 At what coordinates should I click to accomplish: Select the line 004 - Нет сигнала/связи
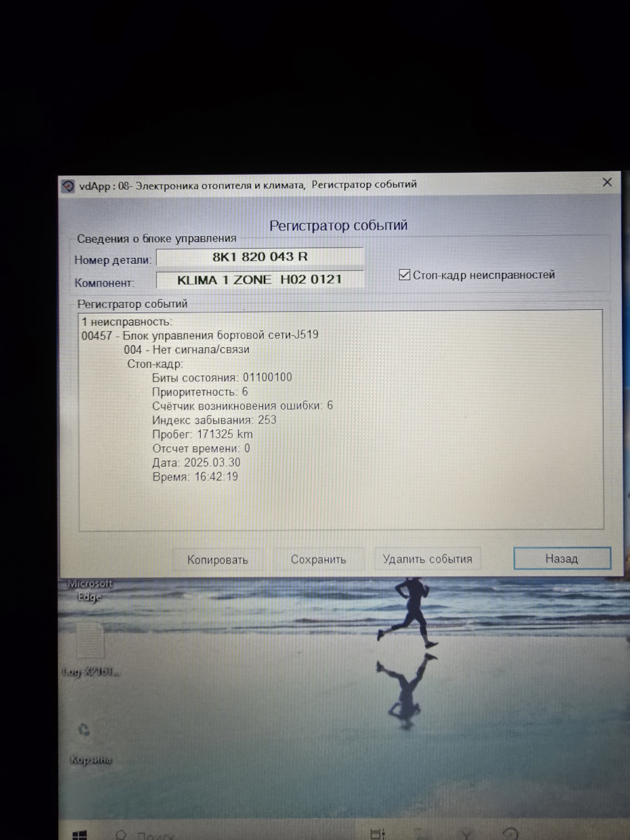tap(186, 349)
